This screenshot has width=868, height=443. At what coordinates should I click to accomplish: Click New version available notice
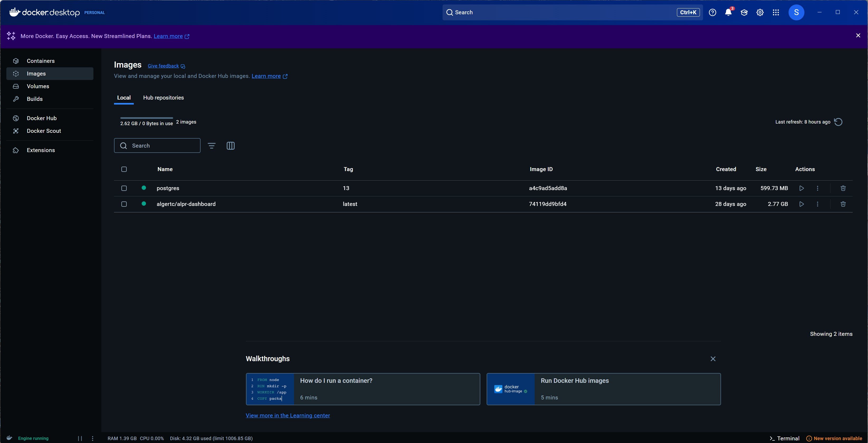(834, 438)
